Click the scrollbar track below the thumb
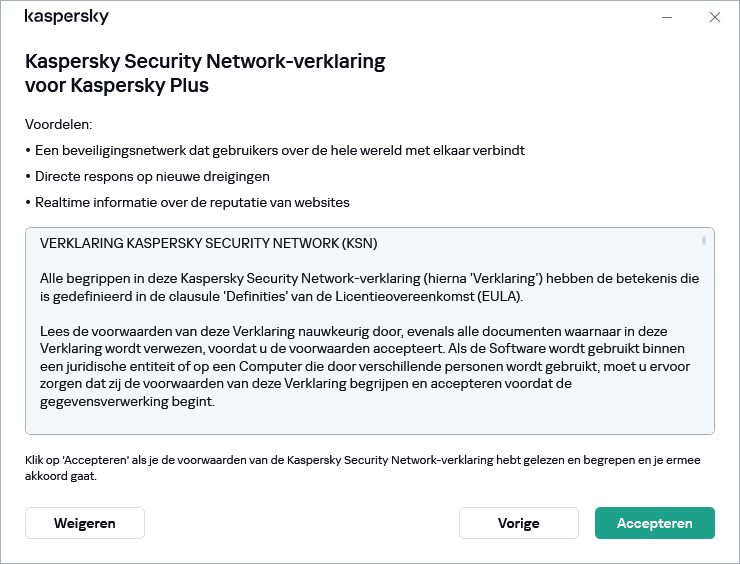This screenshot has width=740, height=564. pos(704,350)
